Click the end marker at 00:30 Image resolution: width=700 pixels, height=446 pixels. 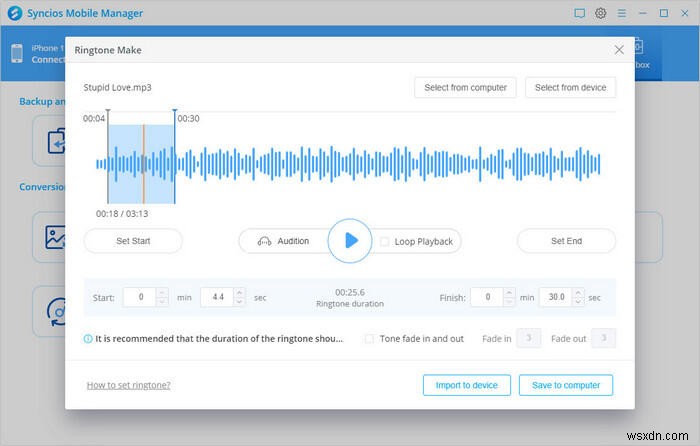pos(175,156)
